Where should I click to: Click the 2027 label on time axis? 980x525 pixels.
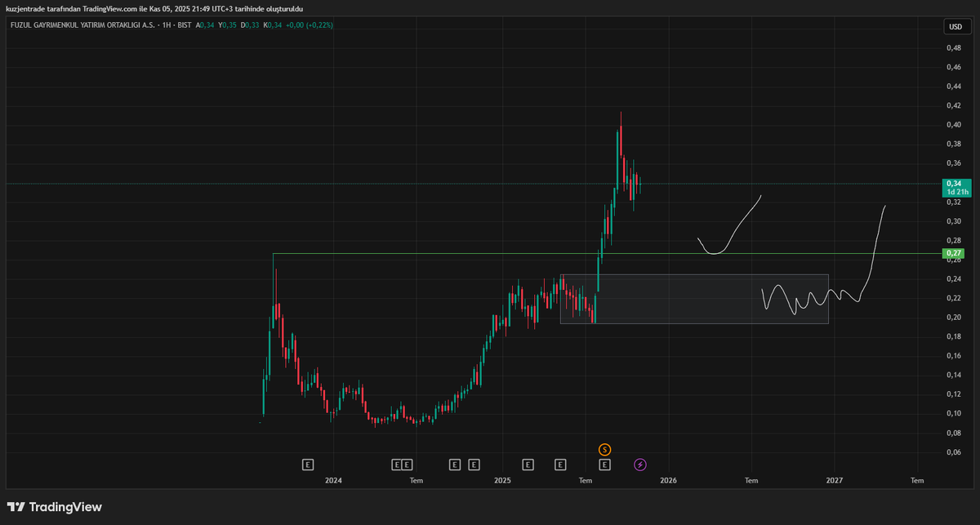coord(834,481)
